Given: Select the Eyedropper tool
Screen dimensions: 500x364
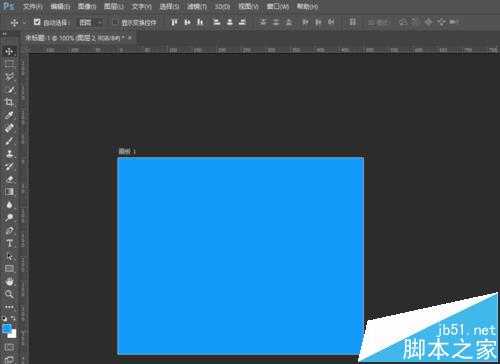Looking at the screenshot, I should 9,115.
